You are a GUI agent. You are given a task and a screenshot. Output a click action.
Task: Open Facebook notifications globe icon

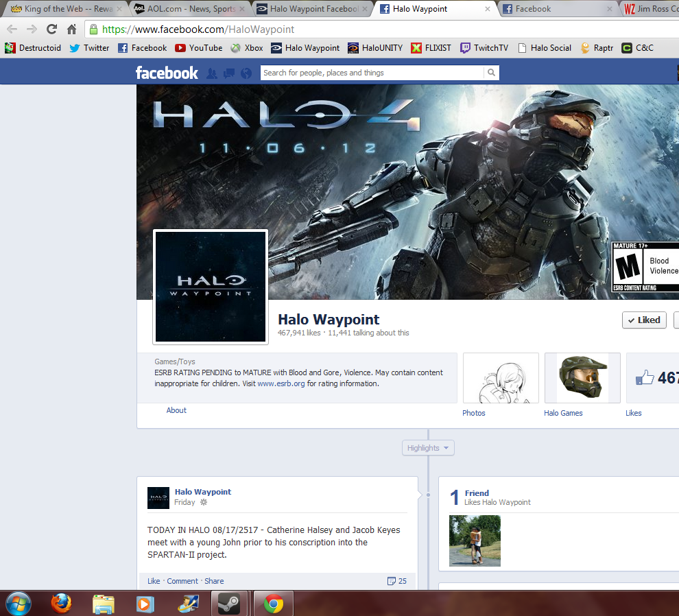[246, 73]
